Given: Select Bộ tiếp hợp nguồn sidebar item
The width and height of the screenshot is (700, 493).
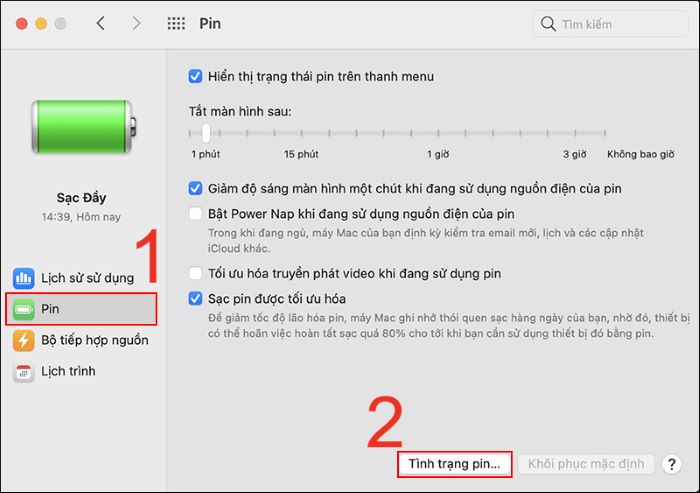Looking at the screenshot, I should (81, 340).
